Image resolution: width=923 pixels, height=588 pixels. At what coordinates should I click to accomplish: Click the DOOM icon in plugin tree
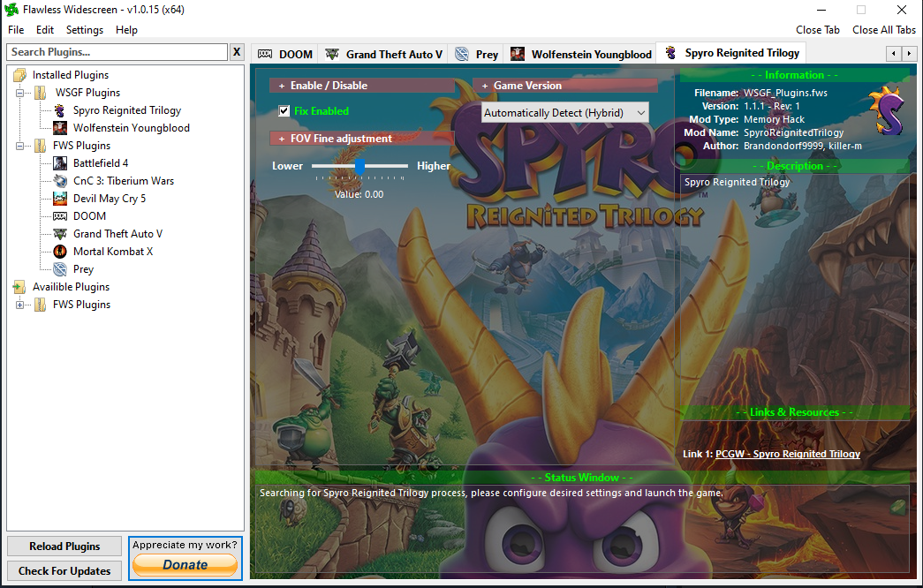point(60,216)
